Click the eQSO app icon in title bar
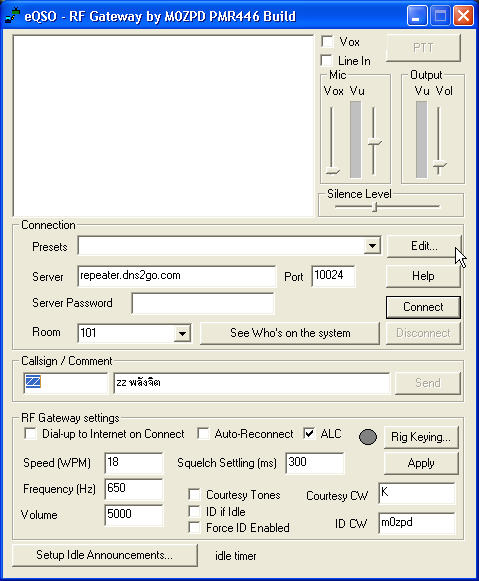 (x=13, y=16)
